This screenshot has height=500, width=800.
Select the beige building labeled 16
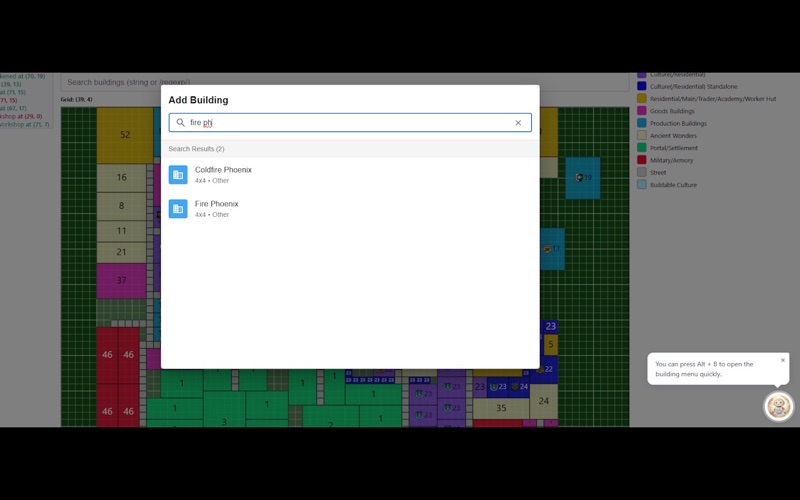click(121, 178)
